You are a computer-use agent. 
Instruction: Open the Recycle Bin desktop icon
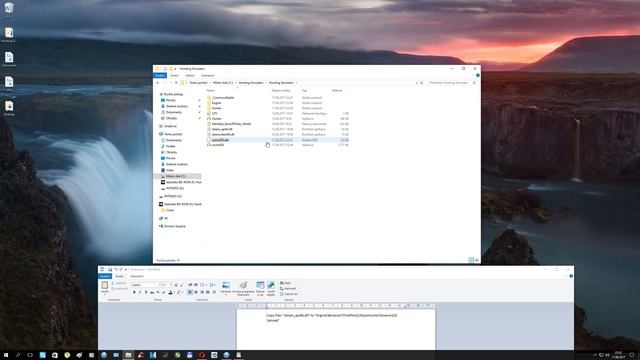(9, 8)
